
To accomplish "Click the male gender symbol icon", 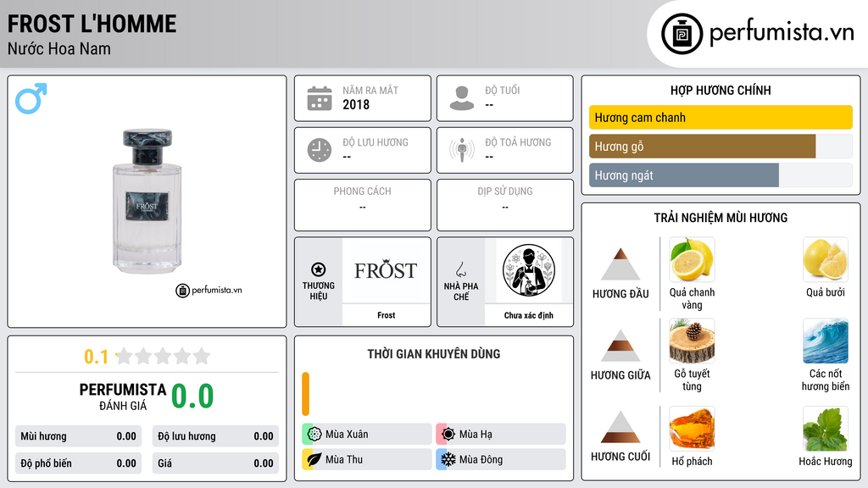I will [31, 98].
